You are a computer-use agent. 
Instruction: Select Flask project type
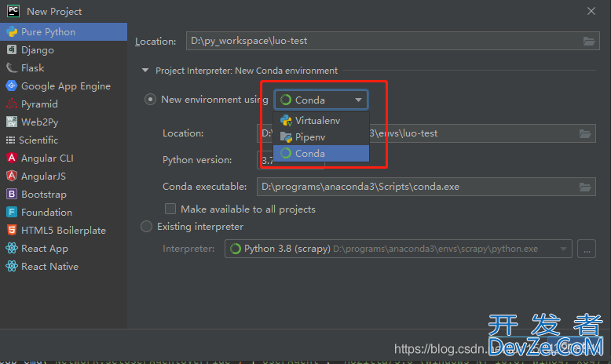pos(64,67)
